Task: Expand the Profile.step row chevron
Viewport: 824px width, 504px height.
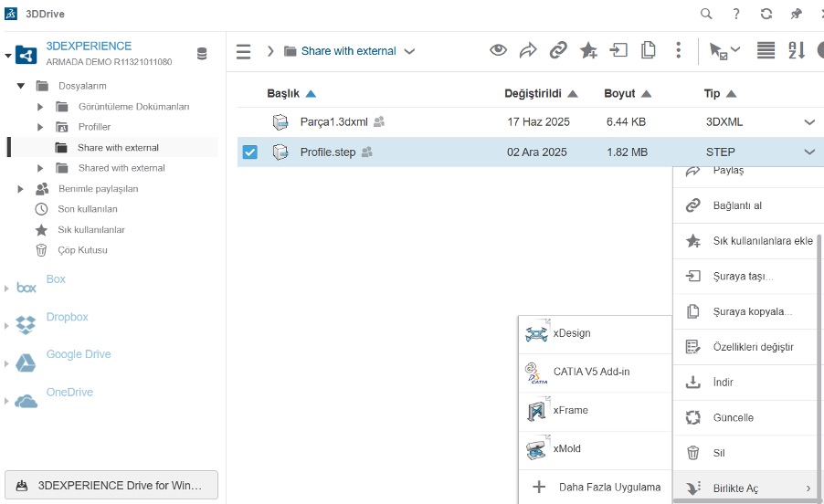Action: click(x=809, y=152)
